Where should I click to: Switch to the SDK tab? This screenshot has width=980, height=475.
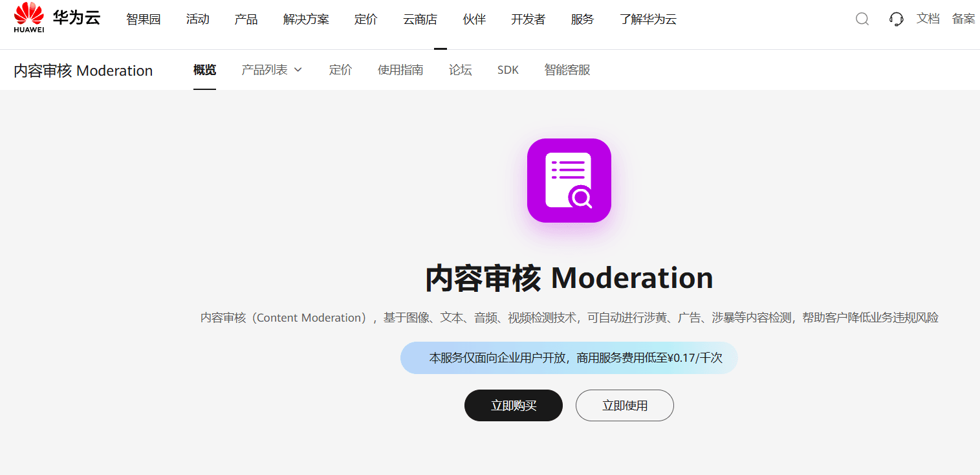(508, 70)
